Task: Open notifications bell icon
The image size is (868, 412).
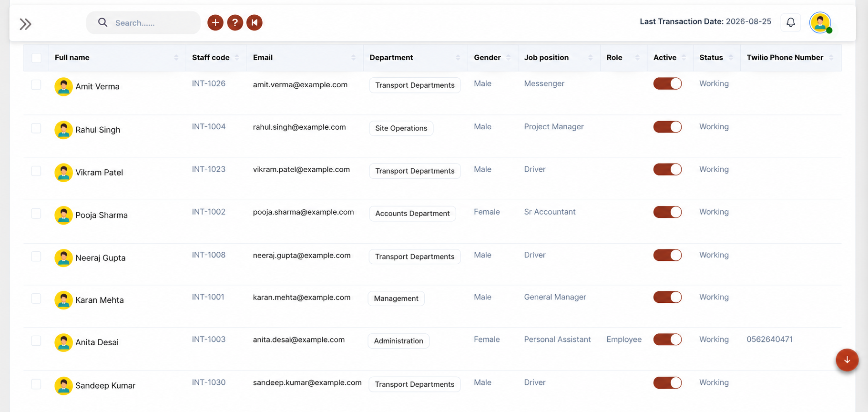Action: (791, 22)
